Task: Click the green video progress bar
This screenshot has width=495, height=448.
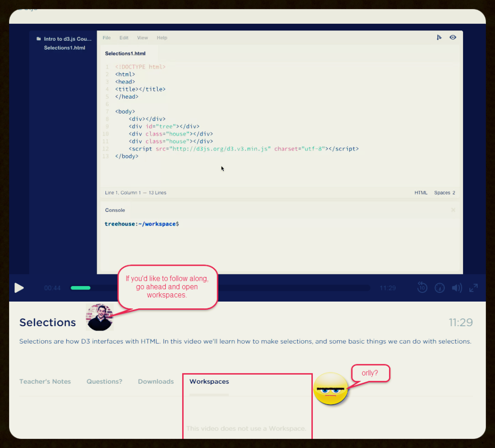Action: pos(80,288)
